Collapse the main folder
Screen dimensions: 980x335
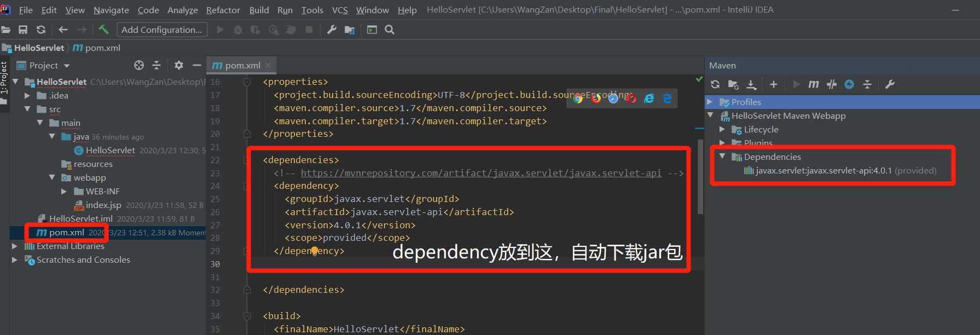tap(40, 123)
